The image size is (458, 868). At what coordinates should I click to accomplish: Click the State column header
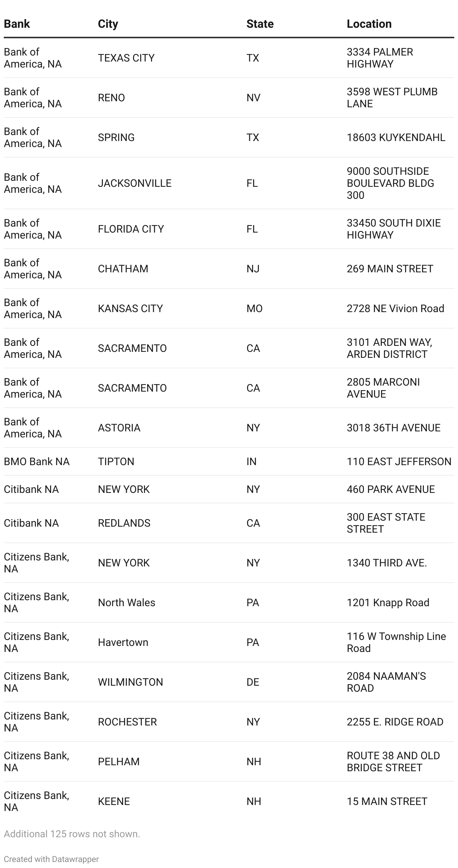(260, 24)
